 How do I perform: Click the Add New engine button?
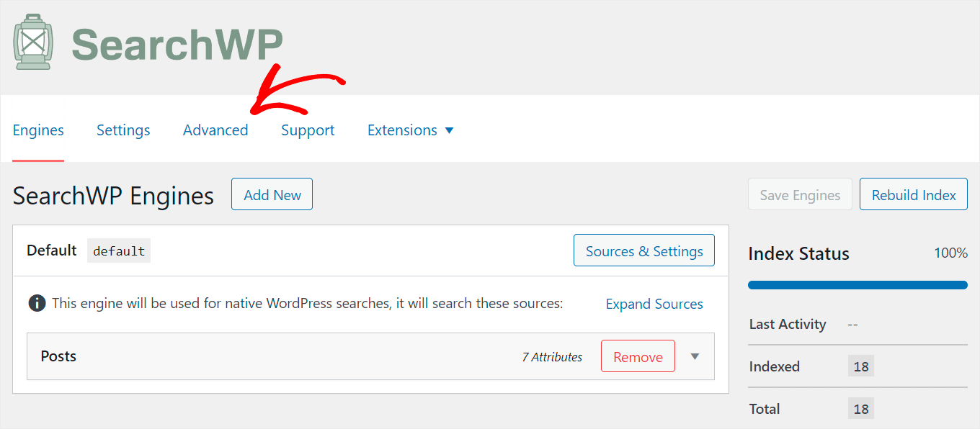(272, 194)
